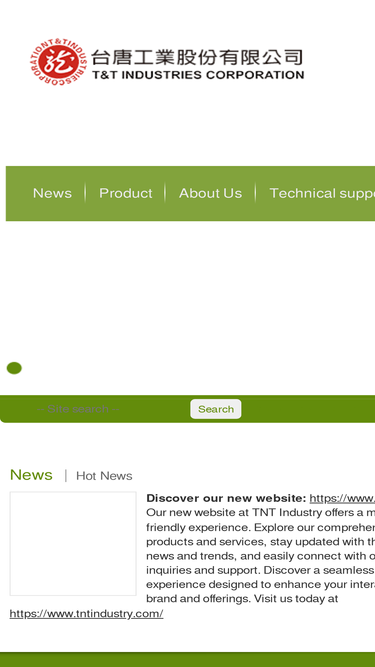The height and width of the screenshot is (667, 375).
Task: Open the https://www.tntindustry.com/ link below the article
Action: tap(86, 613)
